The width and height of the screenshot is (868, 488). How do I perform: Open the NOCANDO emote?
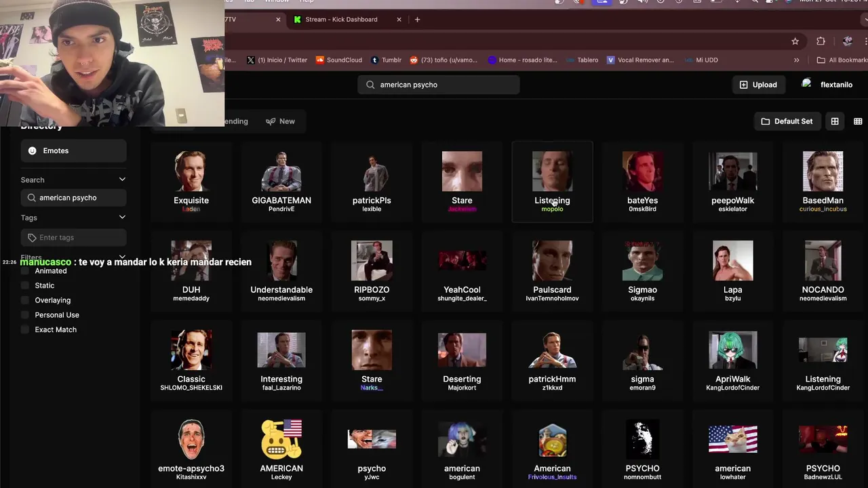pyautogui.click(x=823, y=271)
